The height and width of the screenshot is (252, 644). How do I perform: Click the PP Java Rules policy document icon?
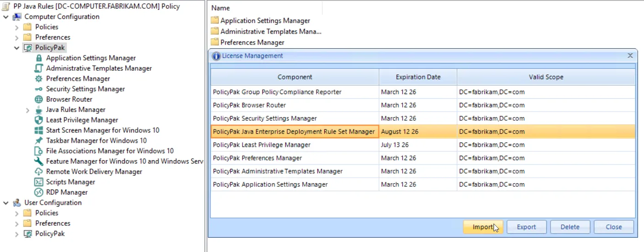pos(6,6)
